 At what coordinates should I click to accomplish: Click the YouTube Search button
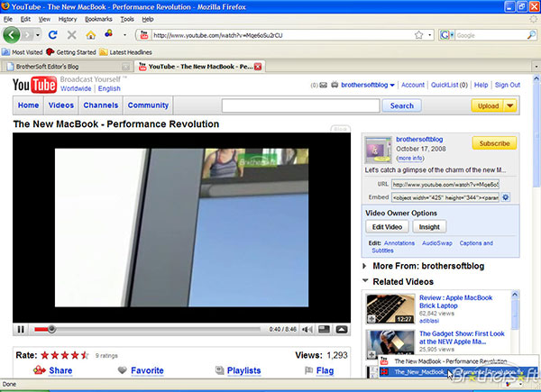click(x=401, y=105)
